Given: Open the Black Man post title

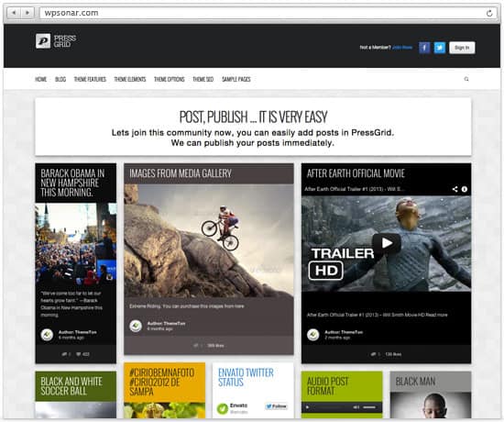Looking at the screenshot, I should coord(415,382).
